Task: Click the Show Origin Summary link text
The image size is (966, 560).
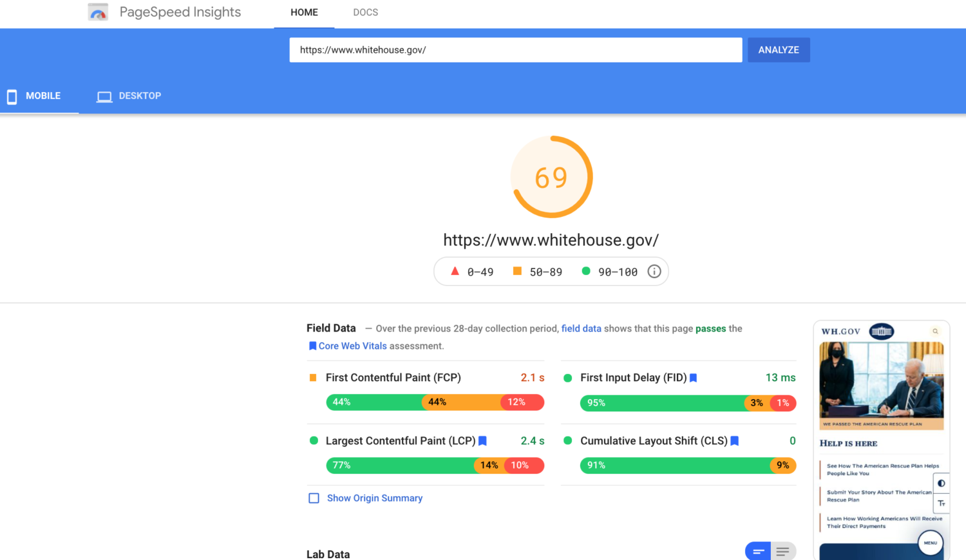Action: (x=375, y=498)
